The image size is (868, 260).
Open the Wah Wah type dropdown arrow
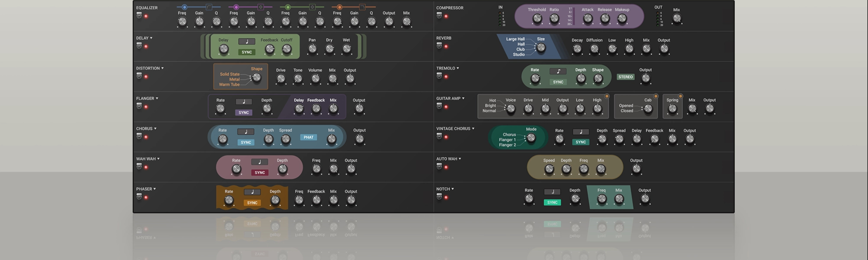(x=158, y=159)
